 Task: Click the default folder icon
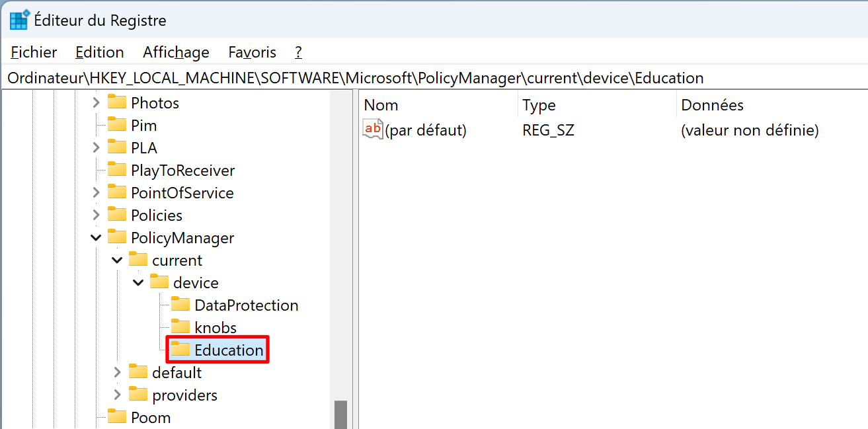pos(138,371)
